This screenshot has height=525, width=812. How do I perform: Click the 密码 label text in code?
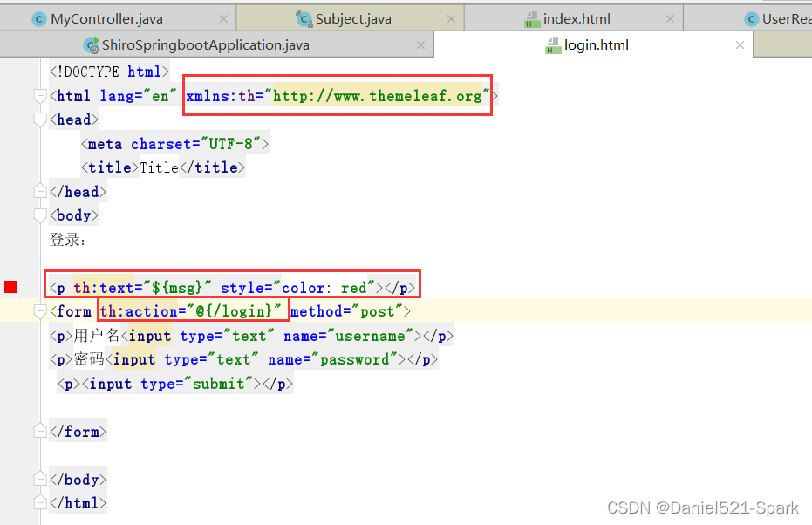[89, 359]
